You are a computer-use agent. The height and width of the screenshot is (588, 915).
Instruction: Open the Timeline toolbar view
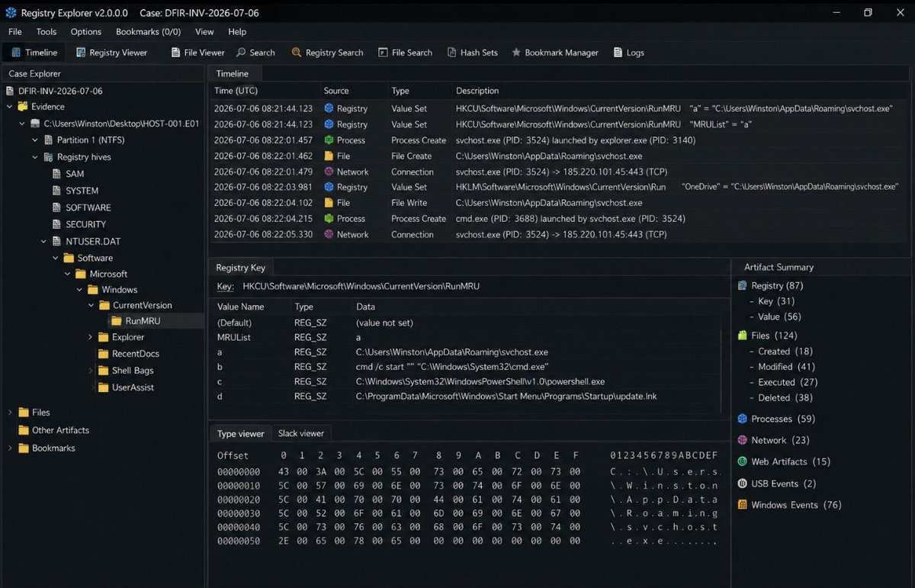click(33, 53)
